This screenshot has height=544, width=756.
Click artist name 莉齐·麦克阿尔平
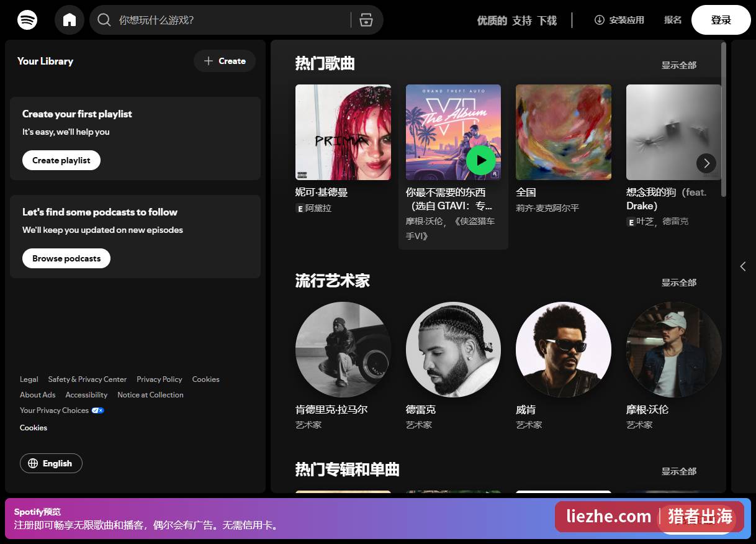coord(547,209)
